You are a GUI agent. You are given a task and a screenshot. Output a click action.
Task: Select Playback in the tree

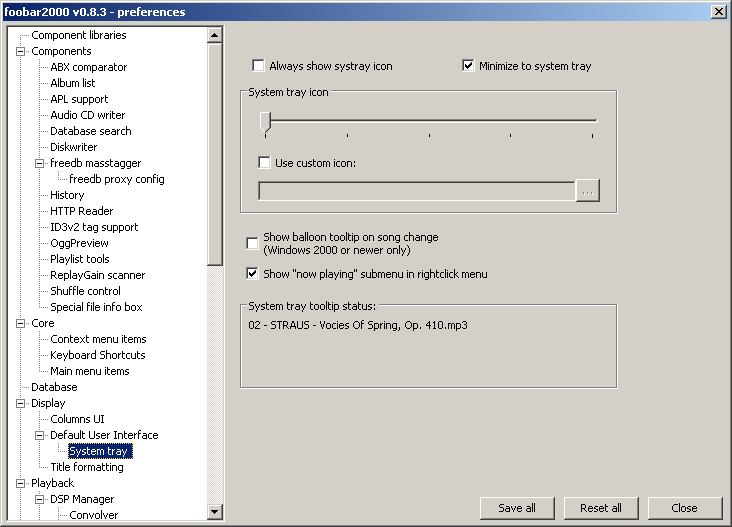click(52, 483)
